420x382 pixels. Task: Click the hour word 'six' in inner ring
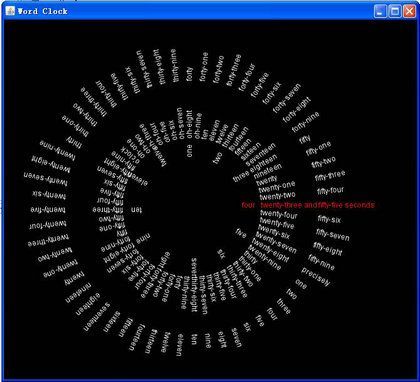pos(221,254)
